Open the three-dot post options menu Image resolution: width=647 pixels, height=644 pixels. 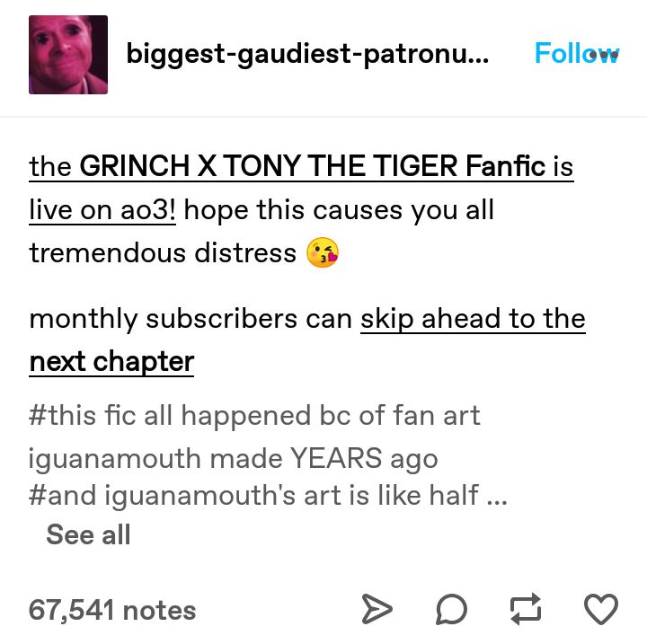click(x=604, y=54)
